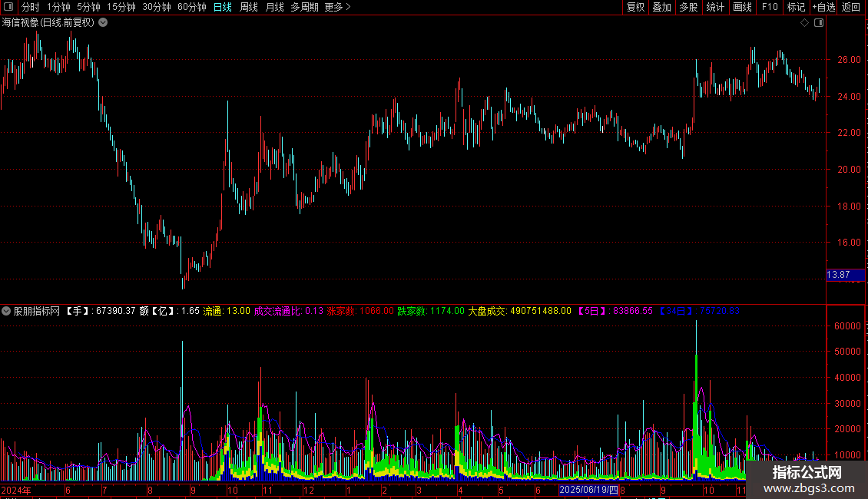Click the 20000 volume axis label

pyautogui.click(x=847, y=428)
